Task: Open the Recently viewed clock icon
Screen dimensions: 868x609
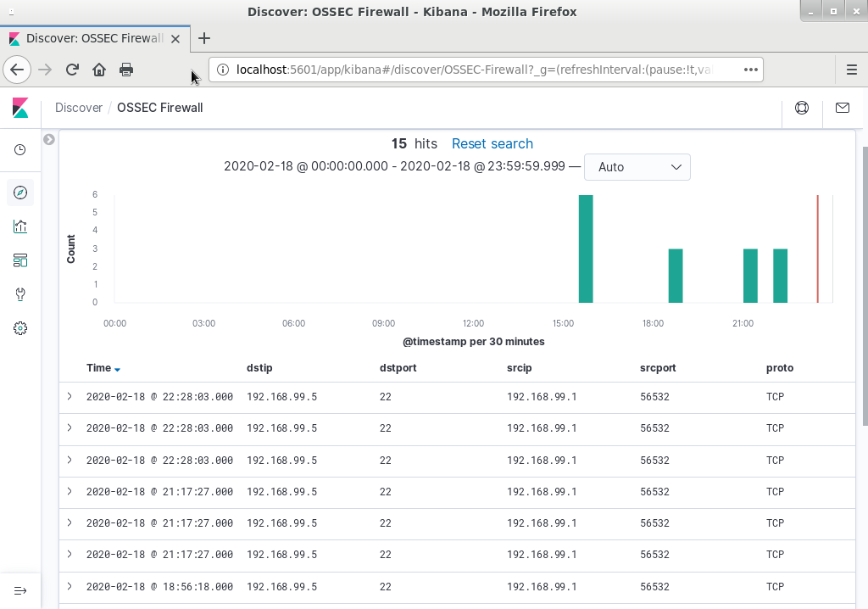Action: (x=20, y=149)
